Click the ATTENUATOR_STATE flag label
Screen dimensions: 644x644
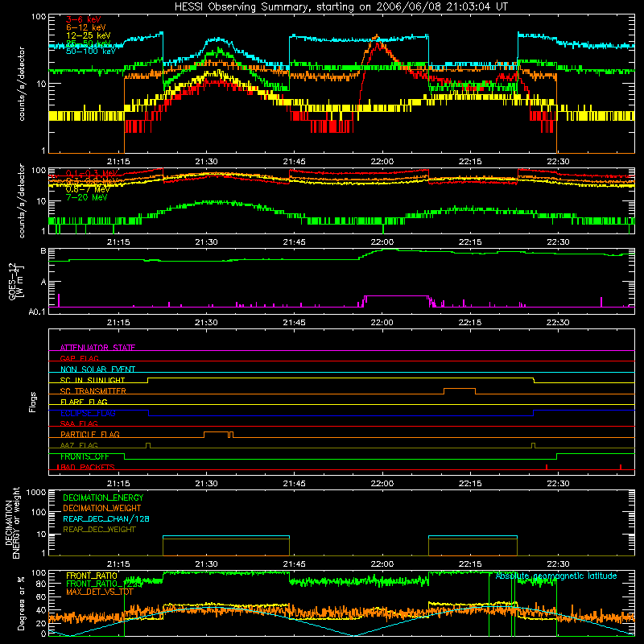tap(97, 348)
